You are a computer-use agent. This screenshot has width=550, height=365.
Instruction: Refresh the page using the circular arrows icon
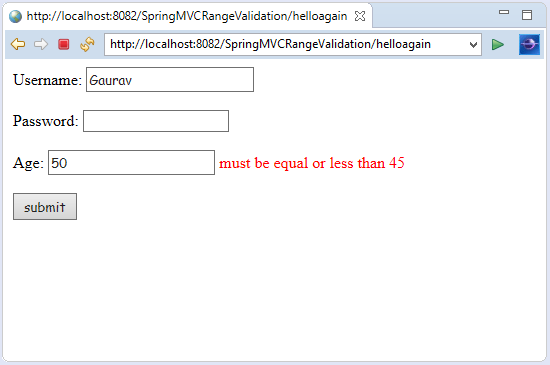[x=87, y=45]
